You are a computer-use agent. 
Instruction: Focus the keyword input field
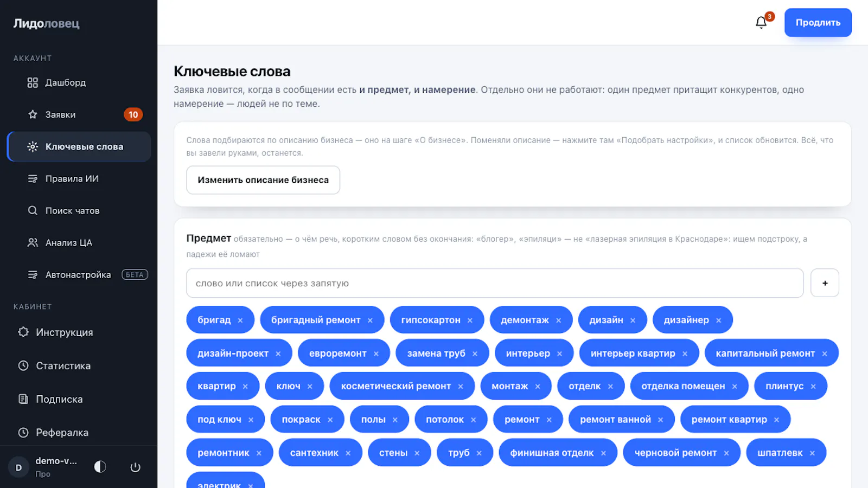tap(495, 283)
